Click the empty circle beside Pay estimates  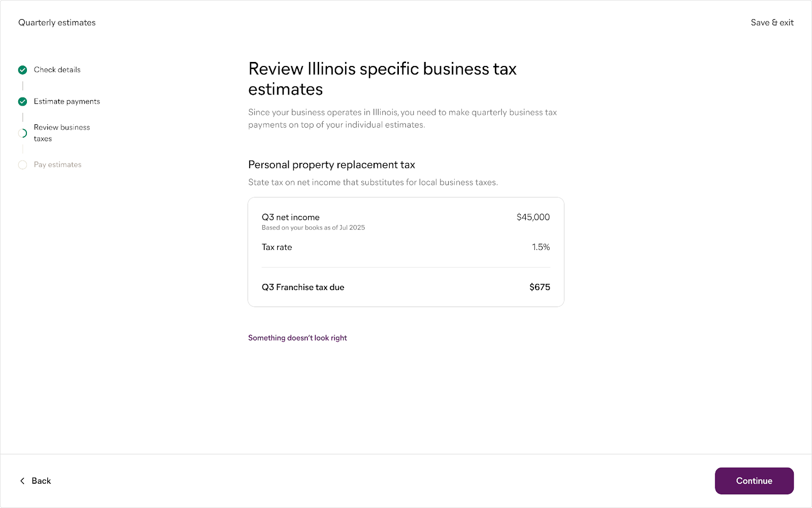click(x=22, y=165)
